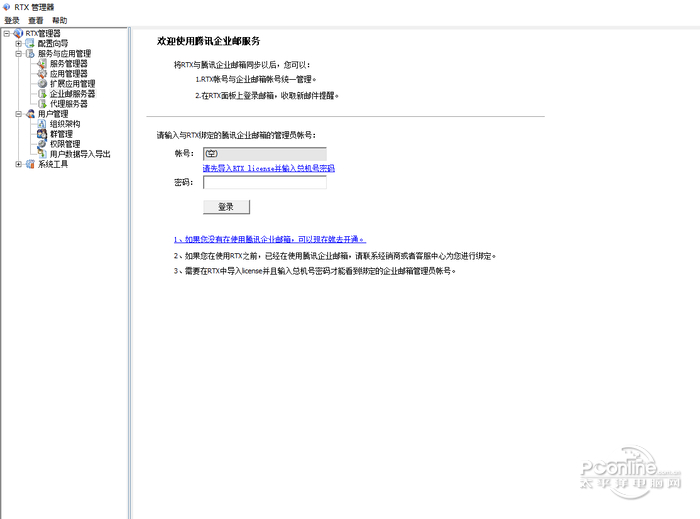Open link 请先导入RTX license并输入总机号密码
Screen dimensions: 700x519
pos(269,168)
